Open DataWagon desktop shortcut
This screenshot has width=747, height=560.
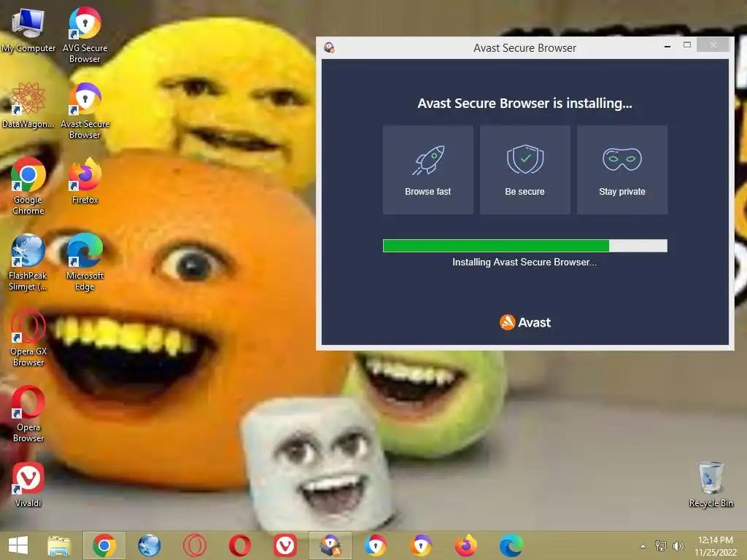pyautogui.click(x=28, y=105)
